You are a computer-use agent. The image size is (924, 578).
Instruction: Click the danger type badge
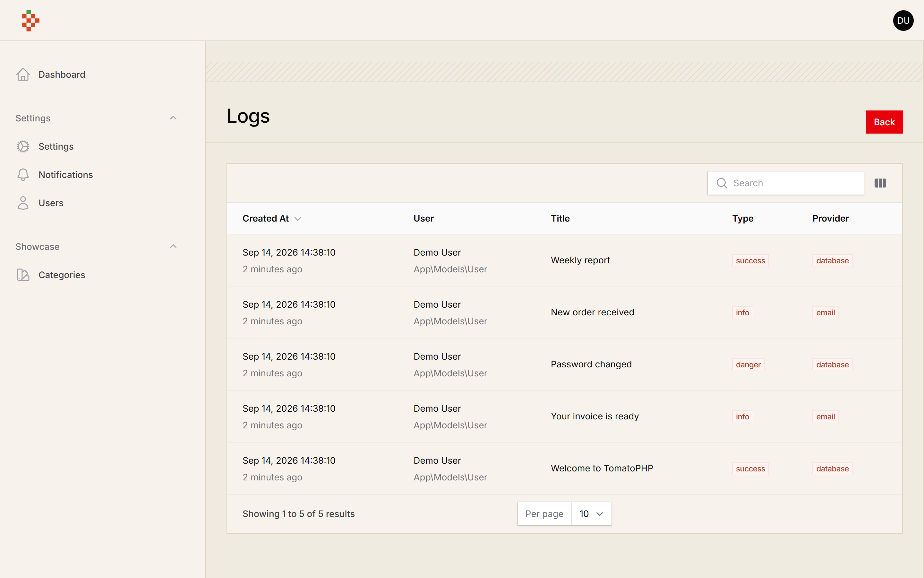tap(748, 365)
